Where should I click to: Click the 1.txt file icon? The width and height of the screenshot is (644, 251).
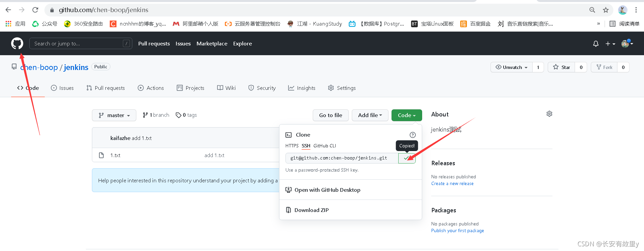(x=101, y=155)
